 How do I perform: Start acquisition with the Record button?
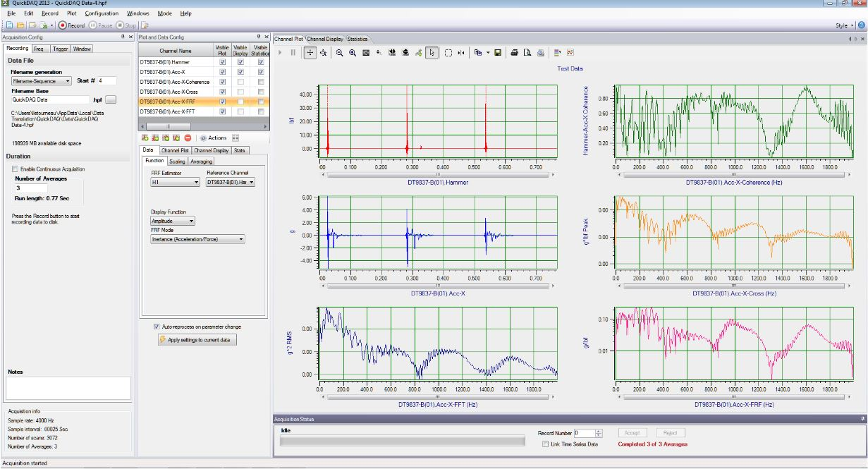click(71, 25)
